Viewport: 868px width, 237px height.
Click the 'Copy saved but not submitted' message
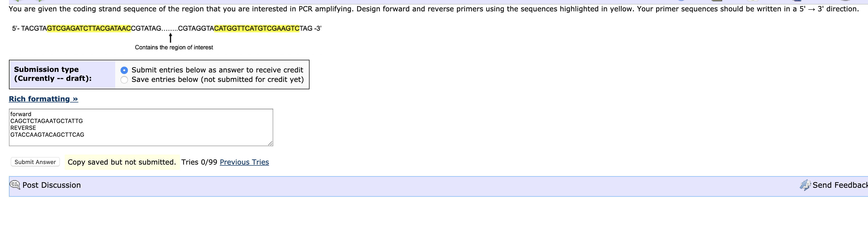(121, 162)
